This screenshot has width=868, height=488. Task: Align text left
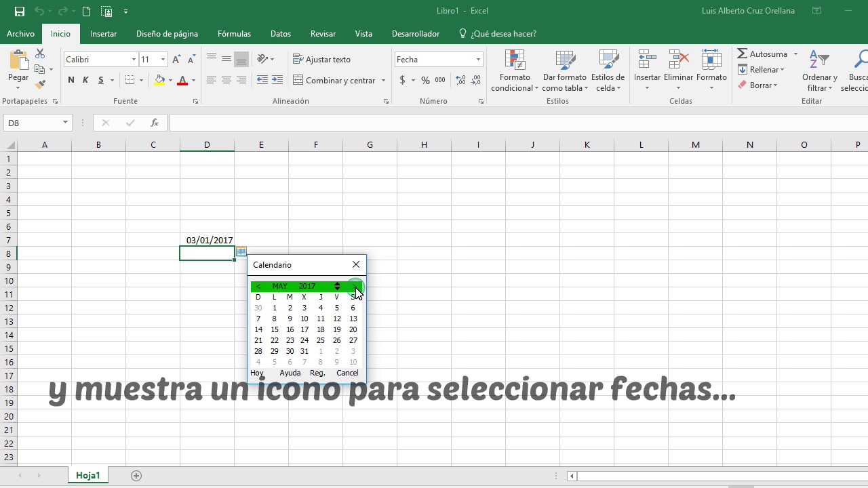click(x=212, y=80)
